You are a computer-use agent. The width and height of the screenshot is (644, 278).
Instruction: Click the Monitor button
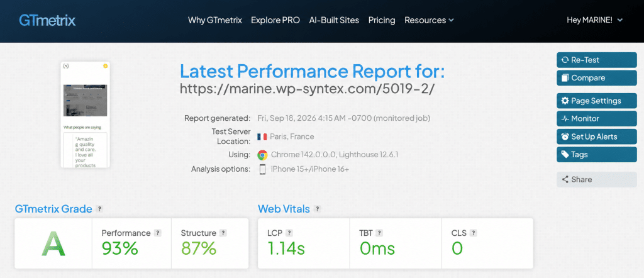pyautogui.click(x=597, y=119)
